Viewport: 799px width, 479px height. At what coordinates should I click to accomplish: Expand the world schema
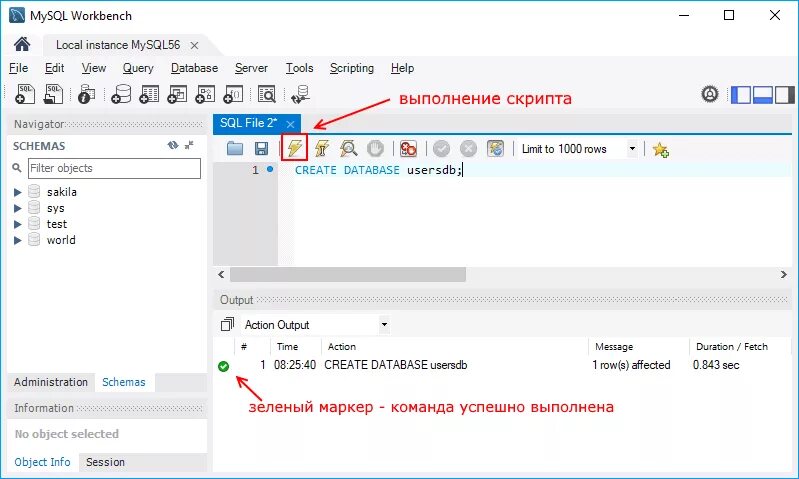pyautogui.click(x=17, y=240)
